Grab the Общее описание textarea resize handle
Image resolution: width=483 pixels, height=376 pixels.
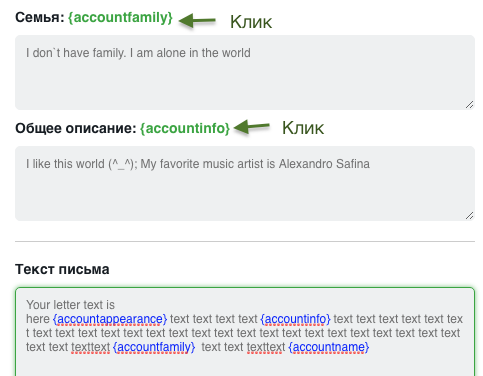coord(469,216)
